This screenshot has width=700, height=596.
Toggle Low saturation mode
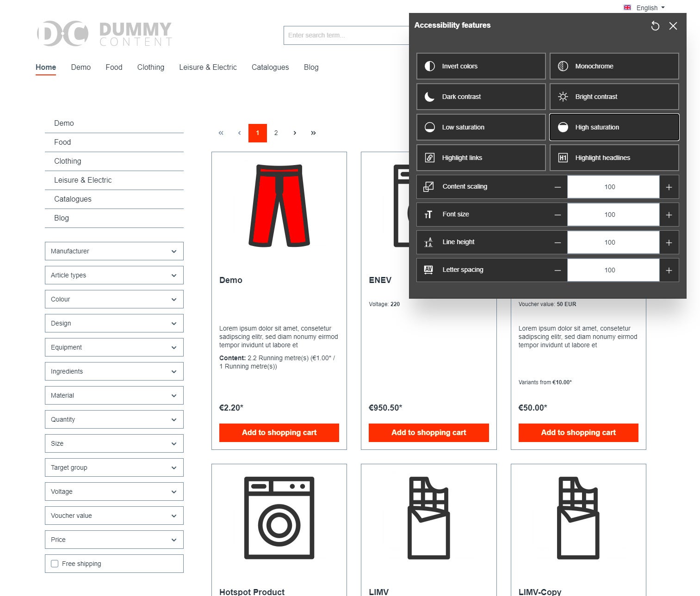481,127
